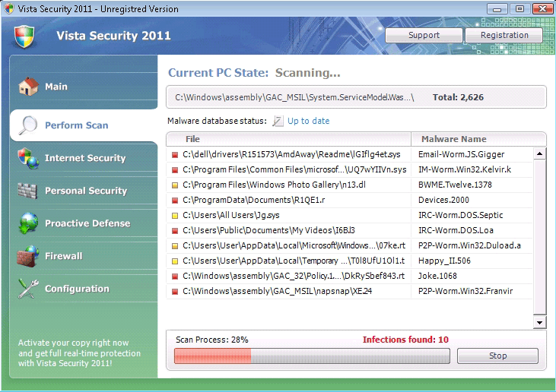Open the Support page
556x392 pixels.
[424, 35]
